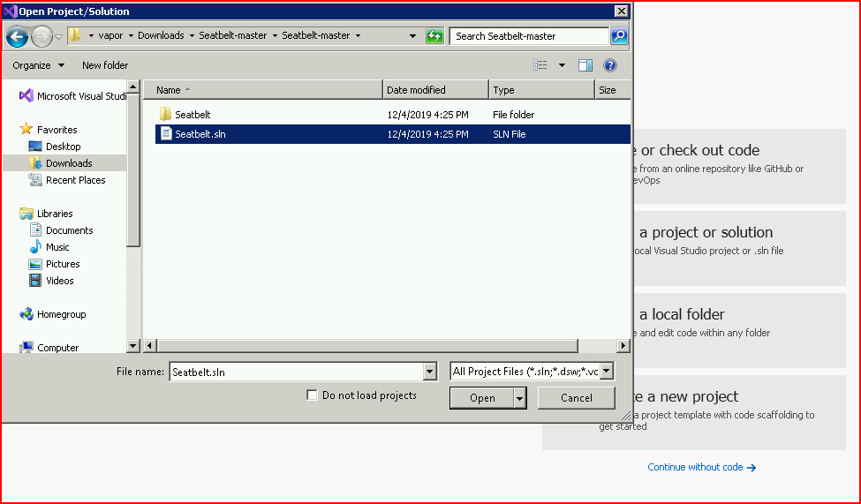The image size is (861, 504).
Task: Open the Organize menu
Action: (x=39, y=65)
